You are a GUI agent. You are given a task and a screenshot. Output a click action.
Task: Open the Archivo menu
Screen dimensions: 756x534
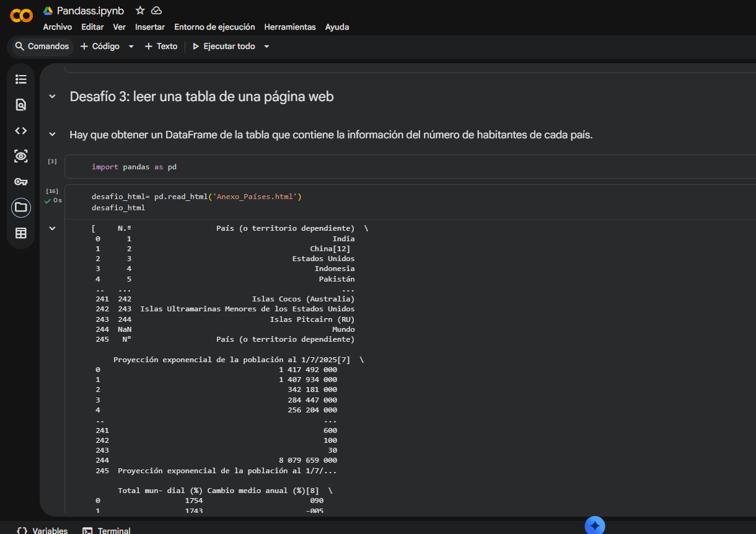[57, 27]
